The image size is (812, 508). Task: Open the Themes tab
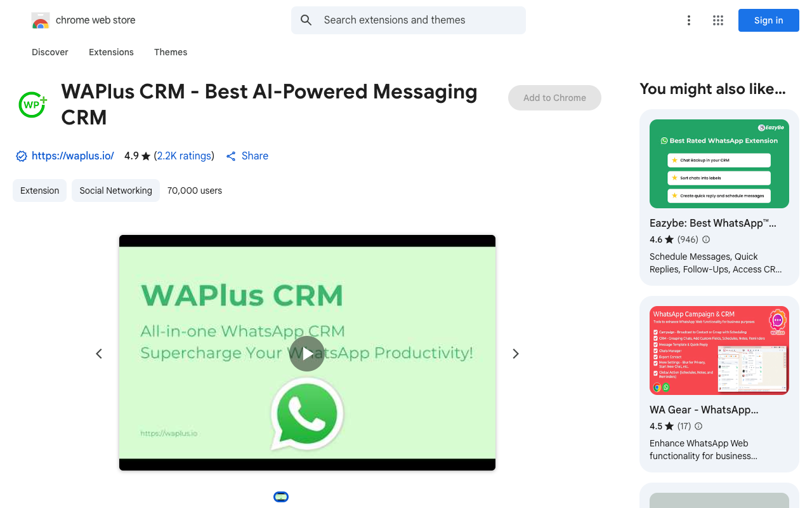[x=171, y=52]
